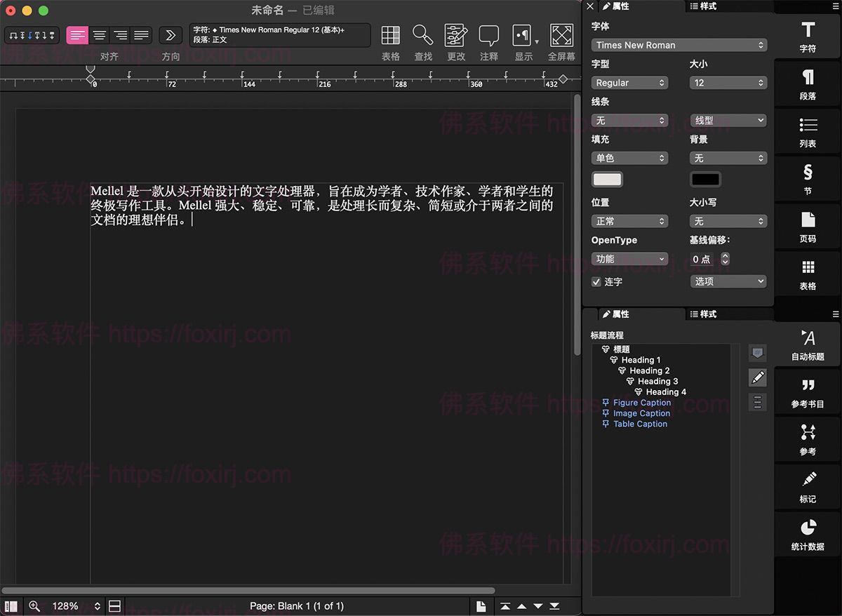Toggle the 连字 ligature checkbox
Screen dimensions: 842x616
tap(596, 282)
